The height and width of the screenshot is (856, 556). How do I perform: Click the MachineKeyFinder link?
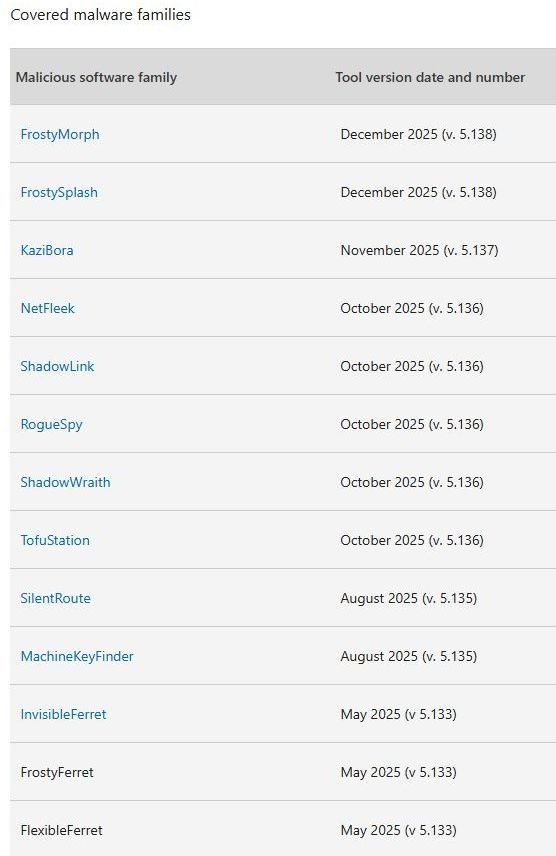click(77, 656)
